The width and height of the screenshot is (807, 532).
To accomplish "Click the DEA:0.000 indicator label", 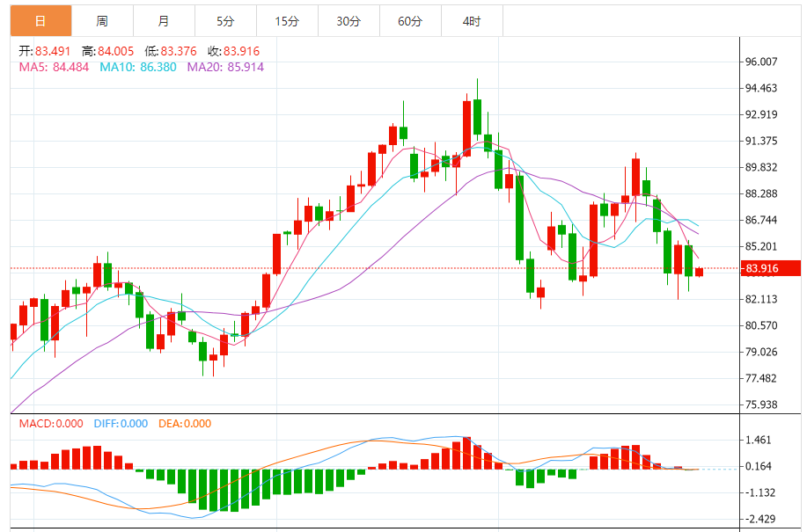I will pyautogui.click(x=185, y=424).
